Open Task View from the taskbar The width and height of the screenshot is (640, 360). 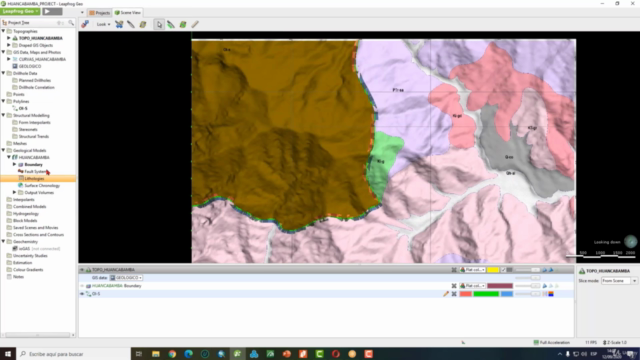coord(139,354)
